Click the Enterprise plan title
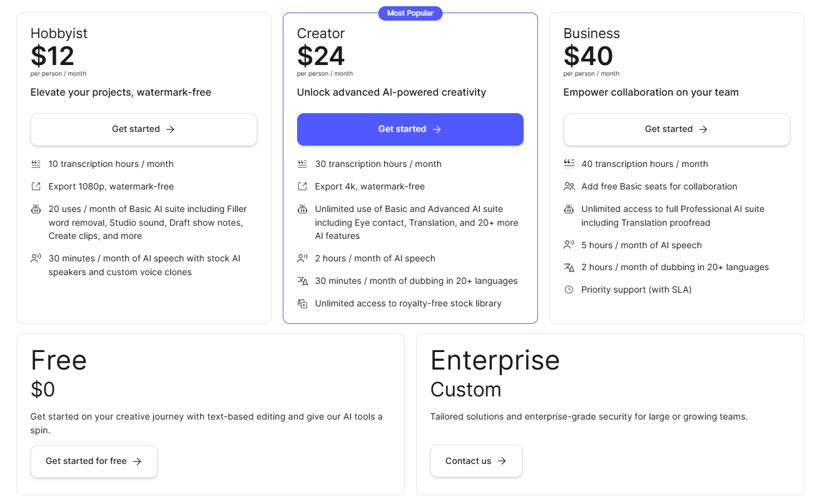The image size is (817, 504). [495, 360]
